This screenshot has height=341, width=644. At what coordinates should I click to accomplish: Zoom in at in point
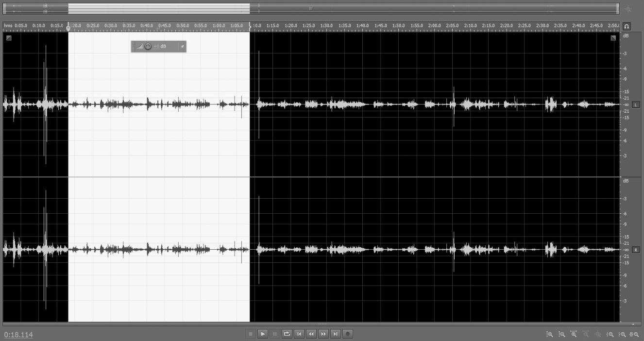tap(610, 334)
